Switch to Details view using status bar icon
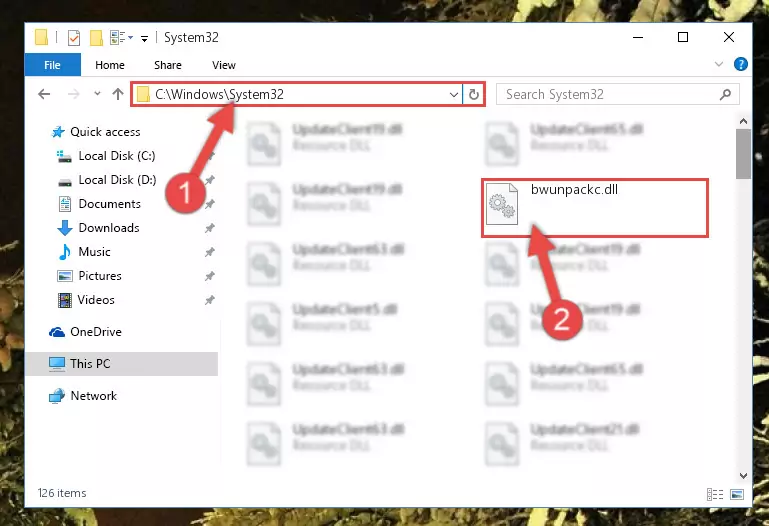The height and width of the screenshot is (526, 769). [x=715, y=494]
